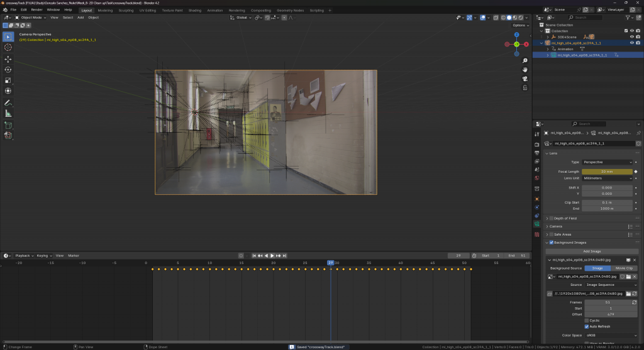Open the Render properties tab
Viewport: 644px width, 350px height.
(x=537, y=145)
